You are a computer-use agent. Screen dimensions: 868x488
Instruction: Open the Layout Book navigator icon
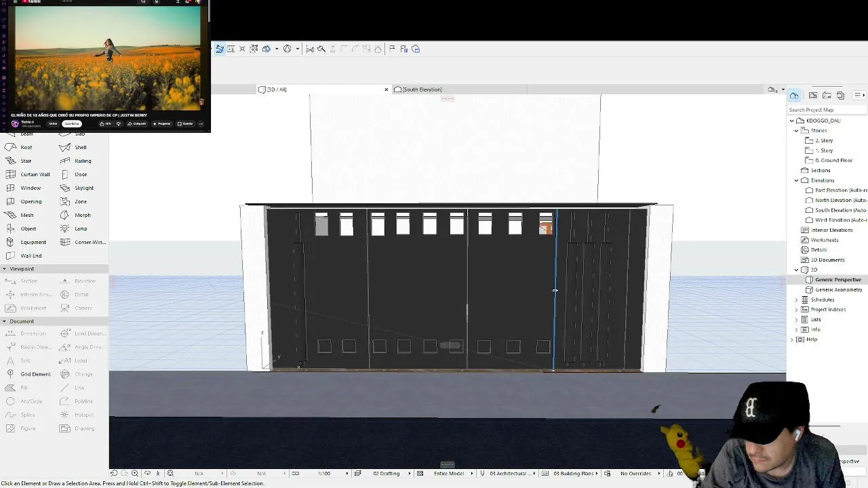tap(827, 96)
